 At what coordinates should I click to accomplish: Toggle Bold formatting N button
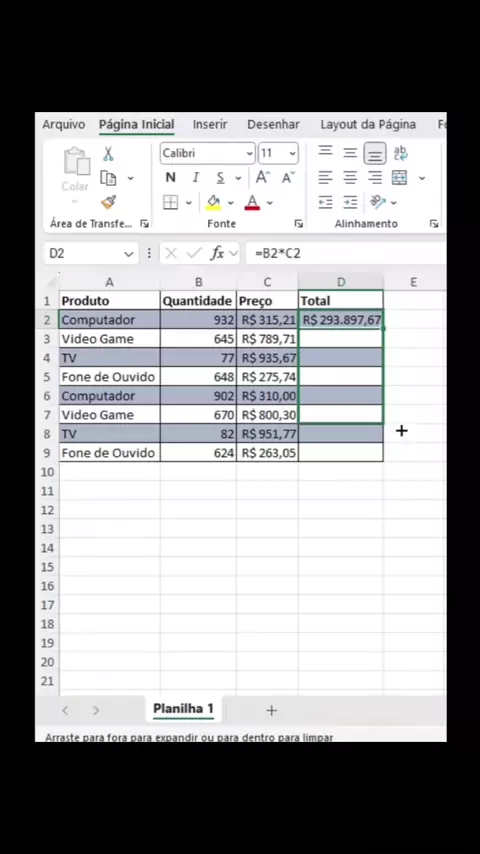171,178
